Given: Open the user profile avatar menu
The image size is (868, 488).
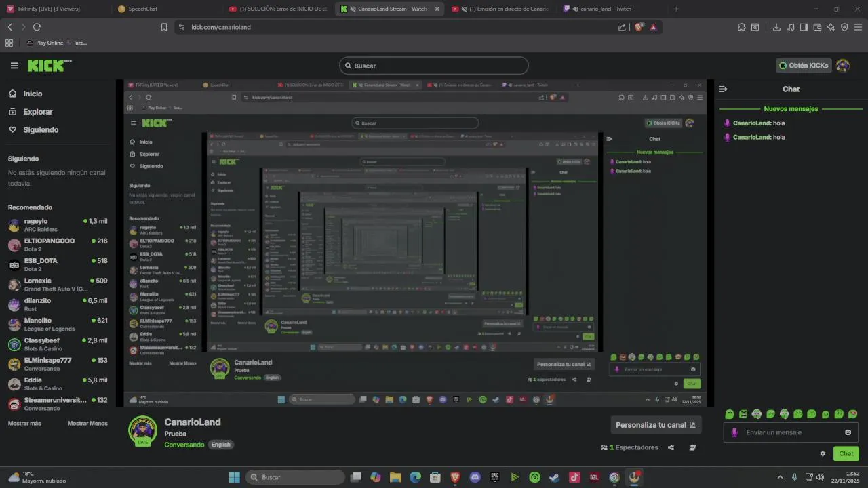Looking at the screenshot, I should [x=843, y=66].
